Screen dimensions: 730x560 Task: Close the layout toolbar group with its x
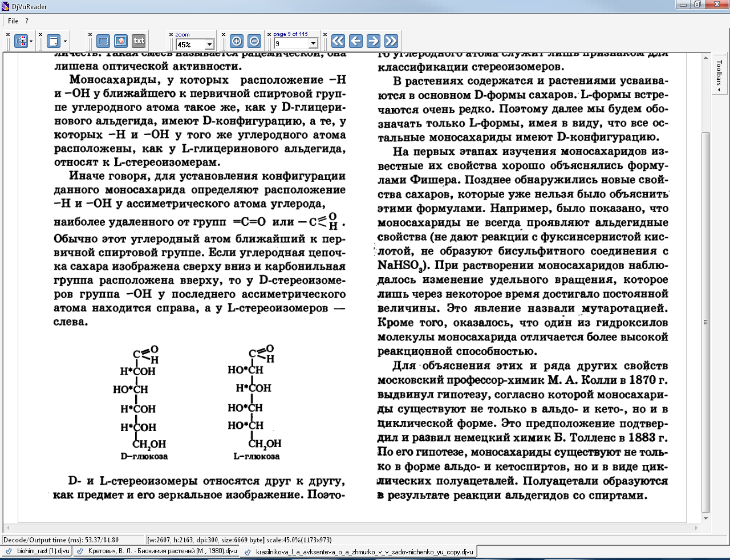coord(8,35)
